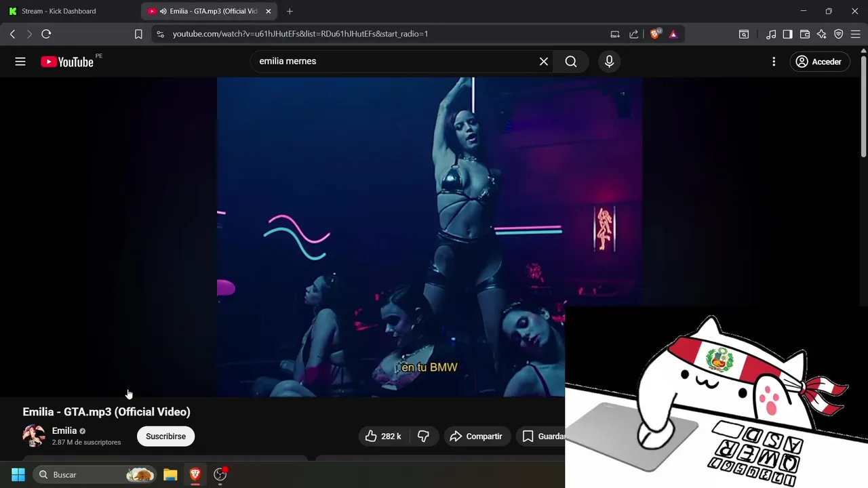
Task: Open YouTube settings three-dot menu
Action: 774,62
